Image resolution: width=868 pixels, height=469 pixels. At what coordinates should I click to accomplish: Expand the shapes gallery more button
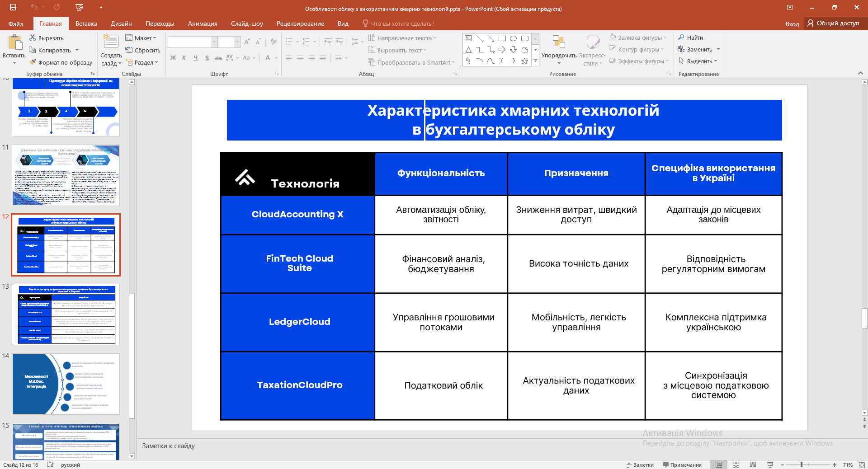[x=536, y=61]
